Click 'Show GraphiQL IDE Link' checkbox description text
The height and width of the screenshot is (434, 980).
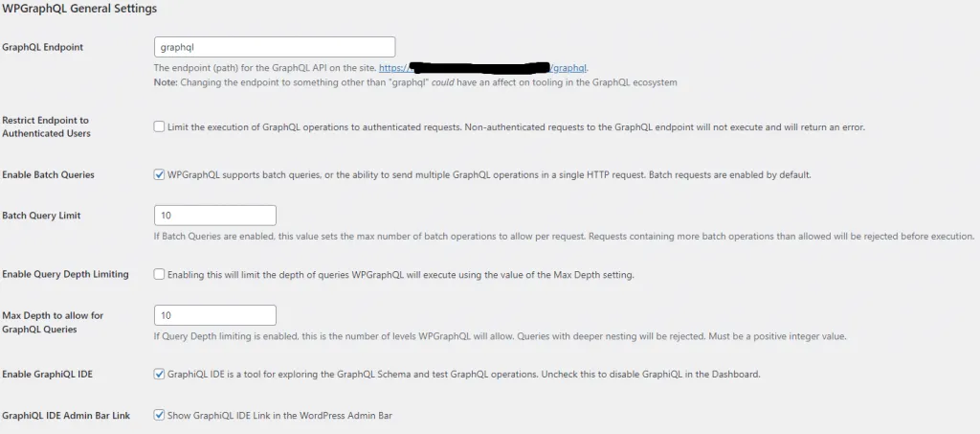(x=279, y=415)
